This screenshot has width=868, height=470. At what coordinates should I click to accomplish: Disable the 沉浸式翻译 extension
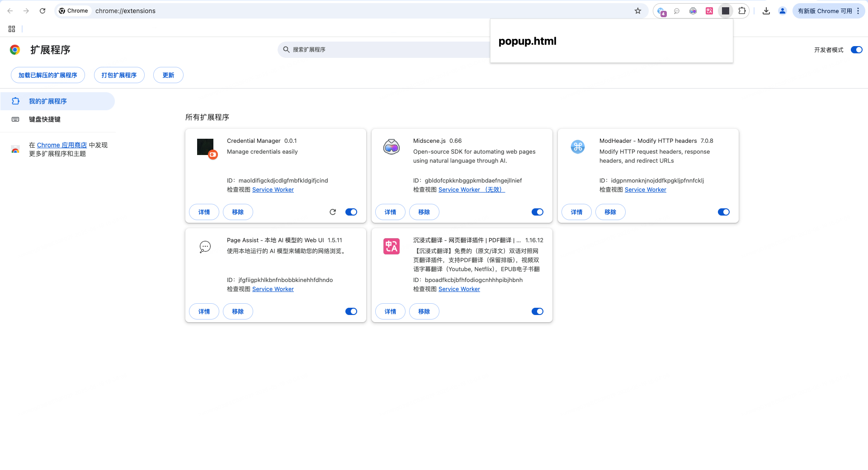(x=538, y=311)
